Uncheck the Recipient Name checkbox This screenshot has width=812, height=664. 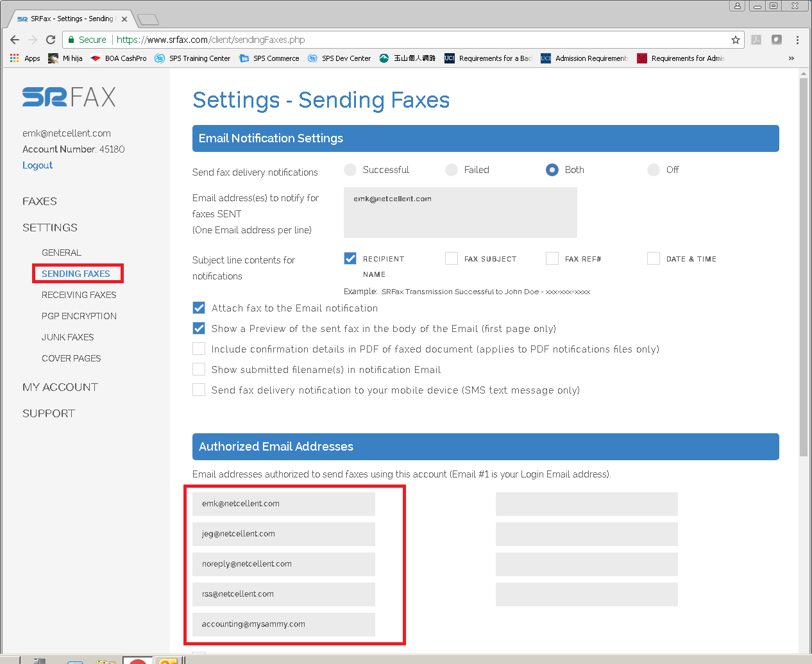point(350,258)
